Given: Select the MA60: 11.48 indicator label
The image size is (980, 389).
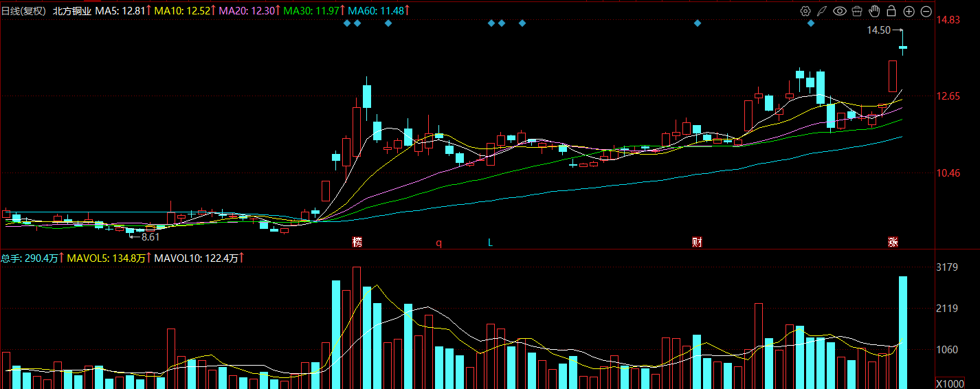Looking at the screenshot, I should tap(379, 11).
